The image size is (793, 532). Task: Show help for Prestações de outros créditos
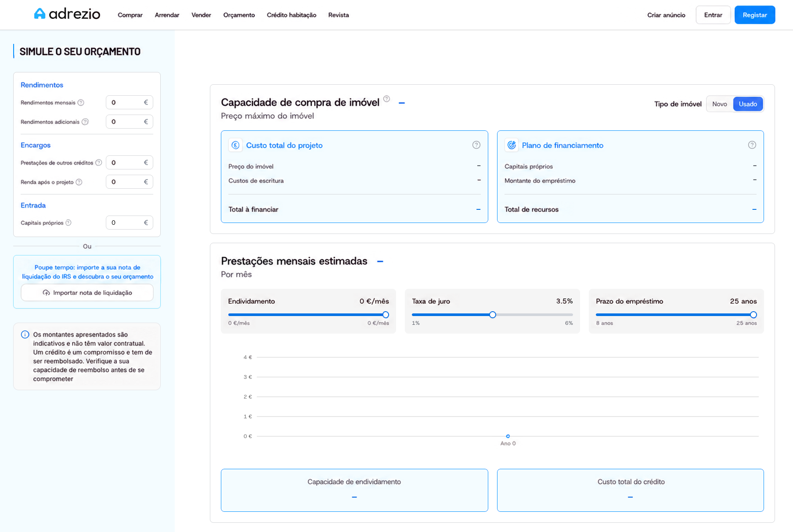click(99, 162)
